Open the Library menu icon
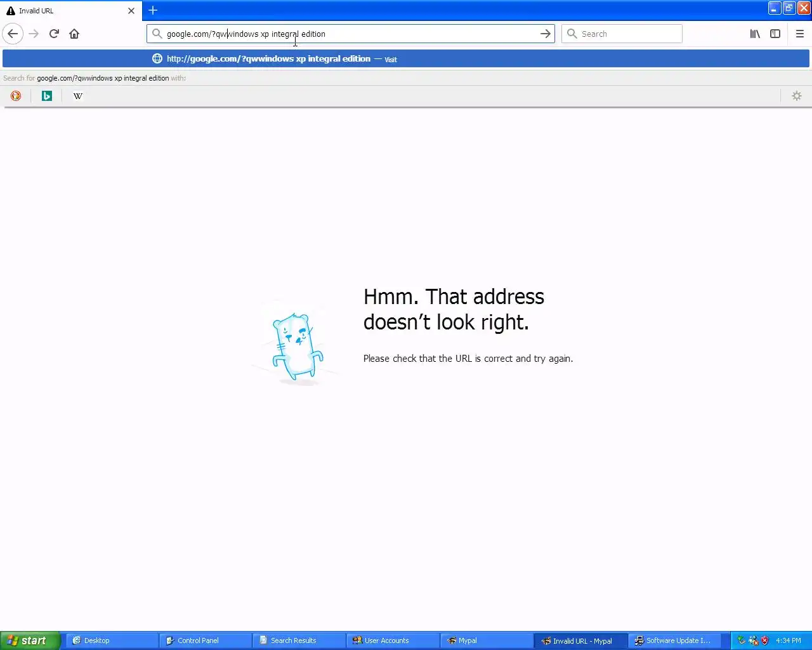 pyautogui.click(x=755, y=34)
